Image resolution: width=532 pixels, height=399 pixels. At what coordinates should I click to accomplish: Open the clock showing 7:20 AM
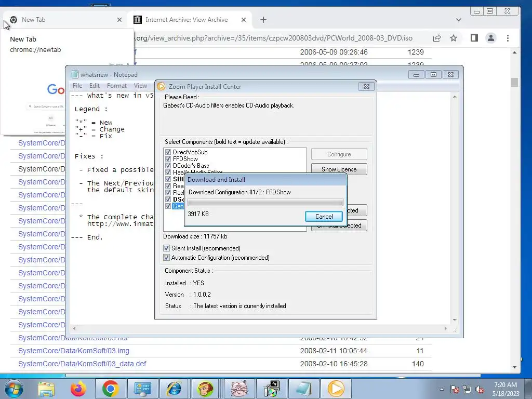click(505, 389)
